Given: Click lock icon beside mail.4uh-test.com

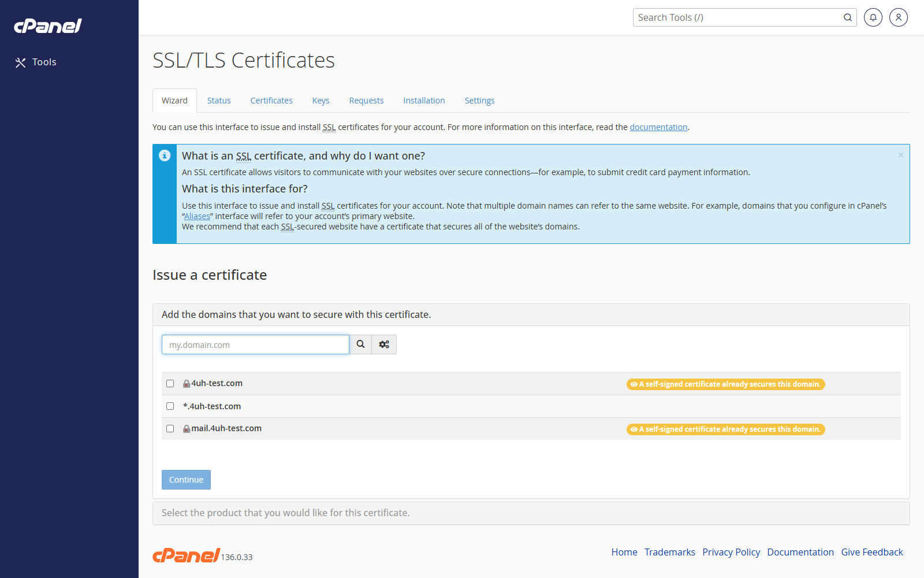Looking at the screenshot, I should tap(187, 429).
